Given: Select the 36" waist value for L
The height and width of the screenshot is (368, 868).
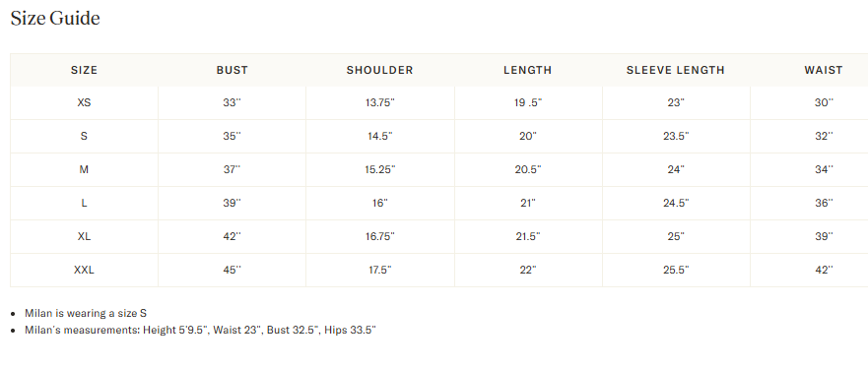Looking at the screenshot, I should pyautogui.click(x=824, y=203).
